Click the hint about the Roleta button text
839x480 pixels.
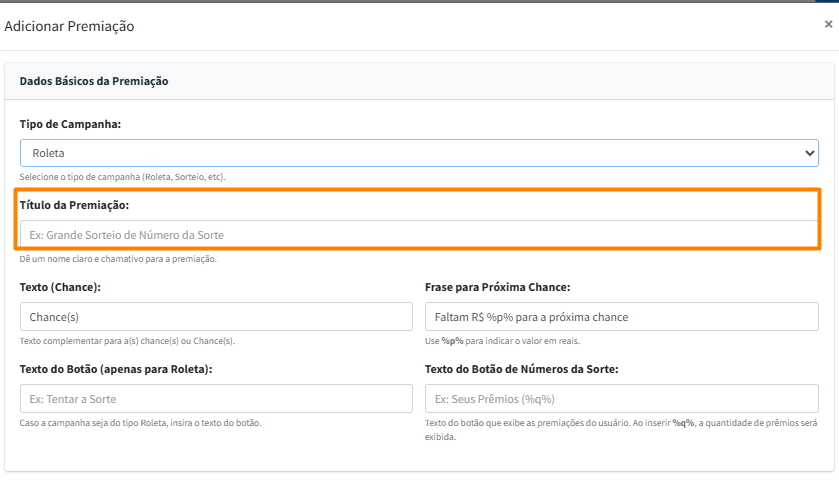[140, 423]
